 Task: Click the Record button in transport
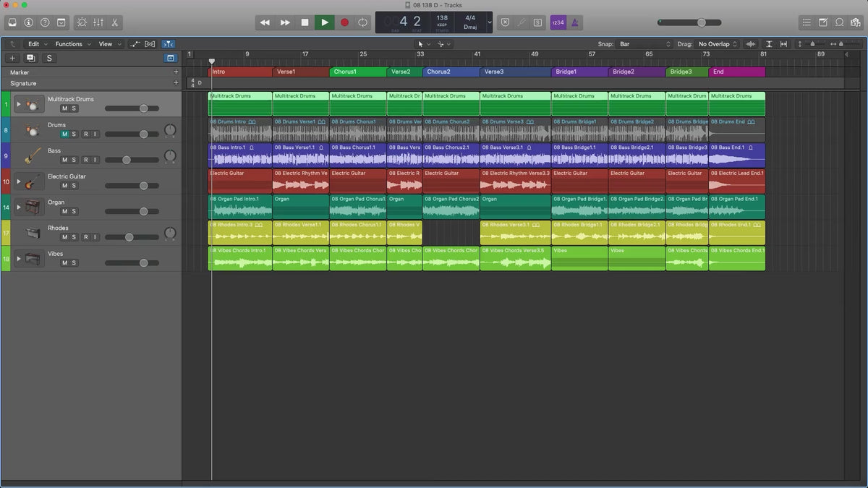coord(344,22)
